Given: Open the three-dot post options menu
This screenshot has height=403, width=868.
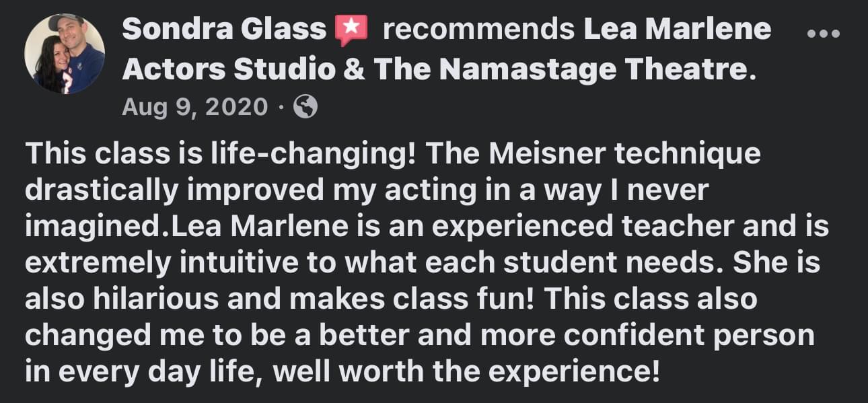Looking at the screenshot, I should (822, 32).
